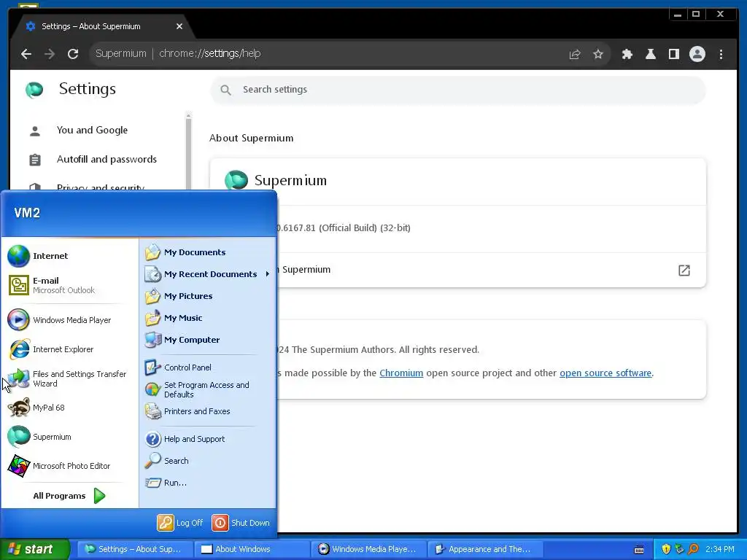The image size is (747, 560).
Task: Expand My Recent Documents submenu
Action: click(x=207, y=274)
